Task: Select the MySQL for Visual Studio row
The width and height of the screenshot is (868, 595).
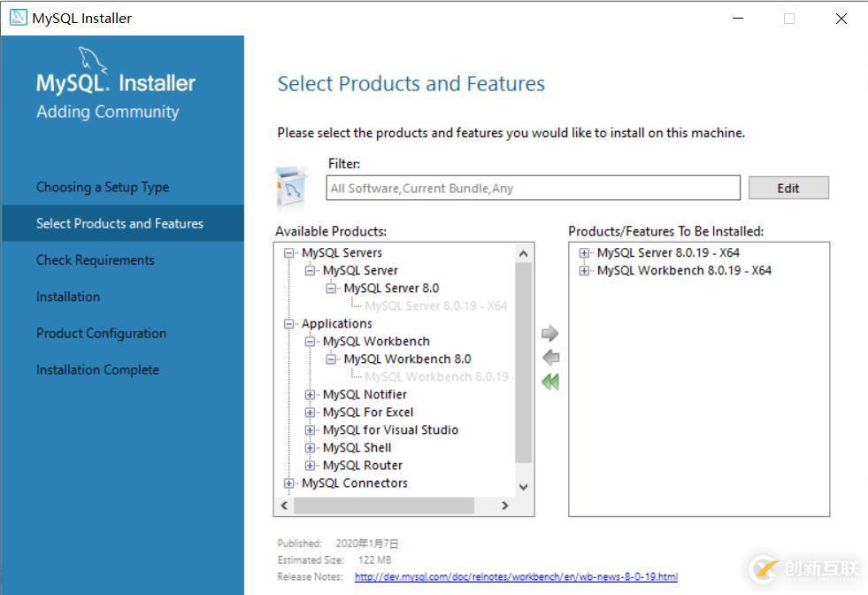Action: [390, 430]
